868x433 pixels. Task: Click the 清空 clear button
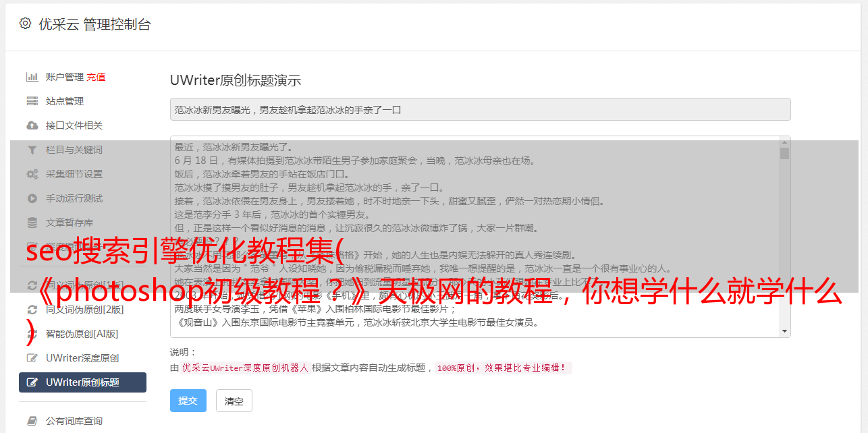(234, 401)
